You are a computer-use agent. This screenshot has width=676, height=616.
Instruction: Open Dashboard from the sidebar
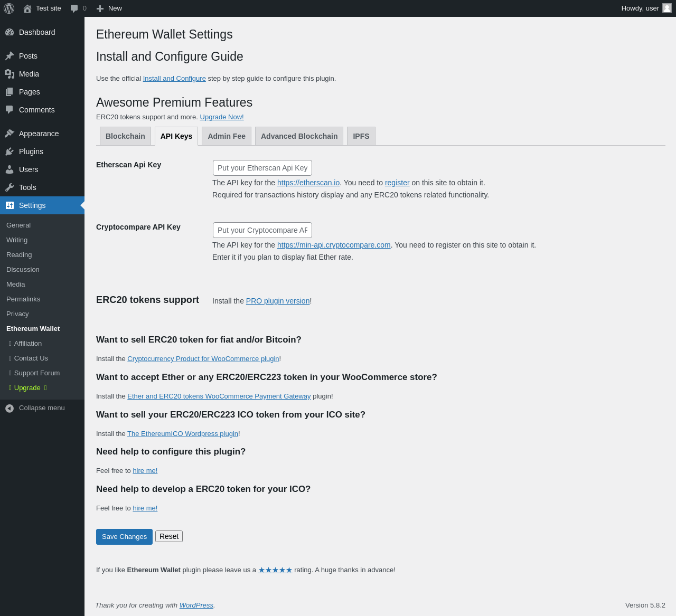pos(37,32)
